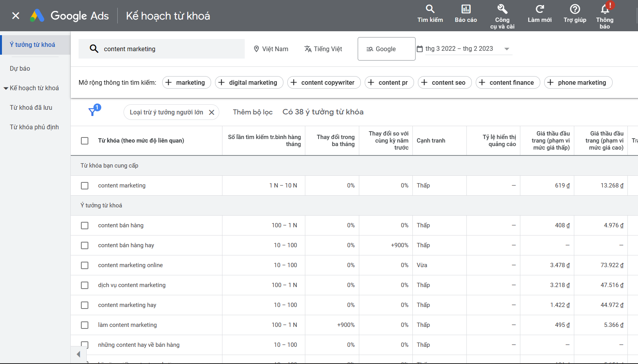
Task: Open the Google search network selector
Action: click(386, 49)
